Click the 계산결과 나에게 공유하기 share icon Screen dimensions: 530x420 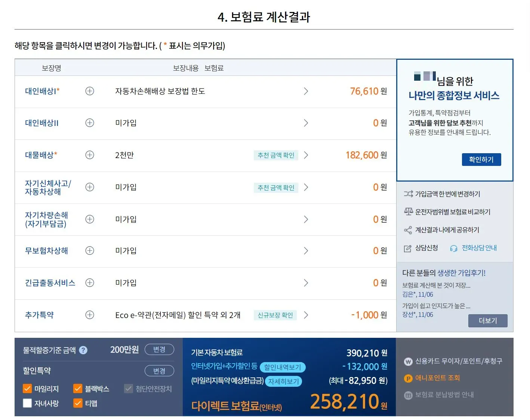(x=409, y=230)
